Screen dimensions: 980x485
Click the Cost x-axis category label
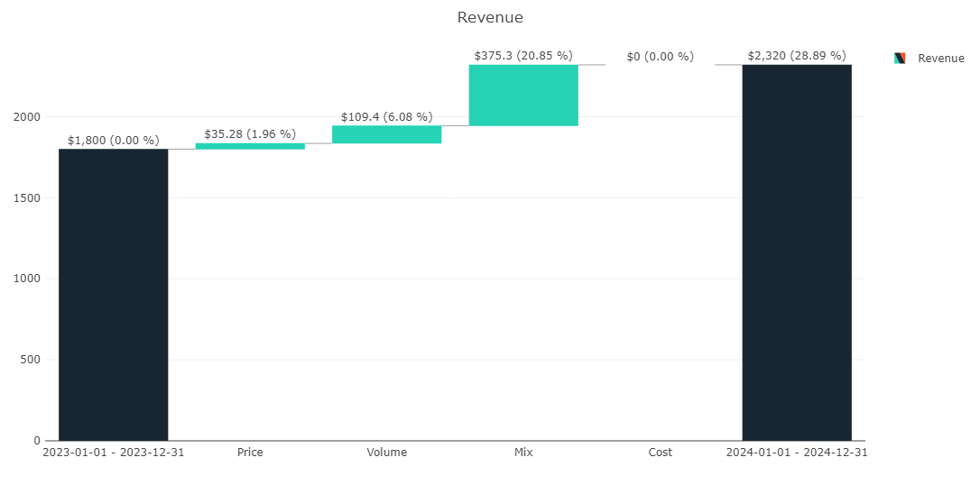pyautogui.click(x=660, y=453)
